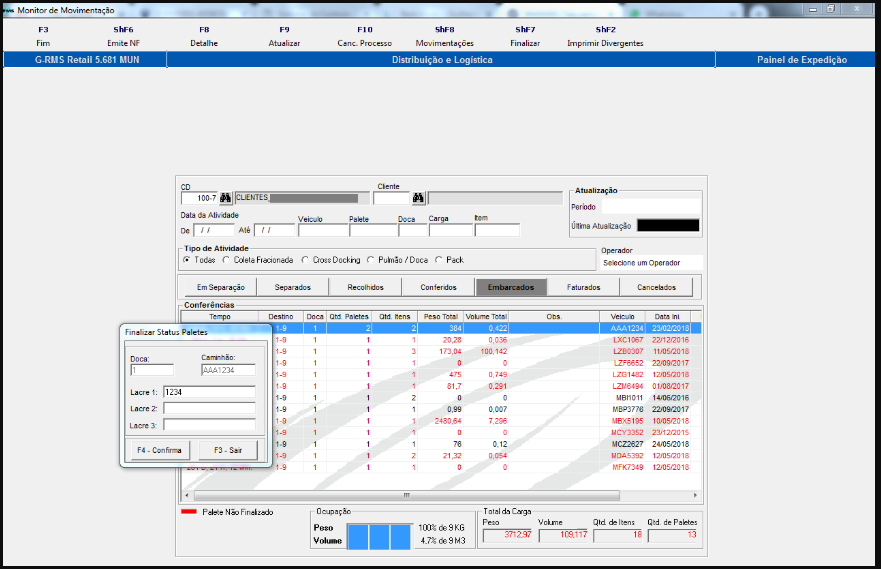Image resolution: width=881 pixels, height=569 pixels.
Task: Select the Pack radio option
Action: pos(439,260)
